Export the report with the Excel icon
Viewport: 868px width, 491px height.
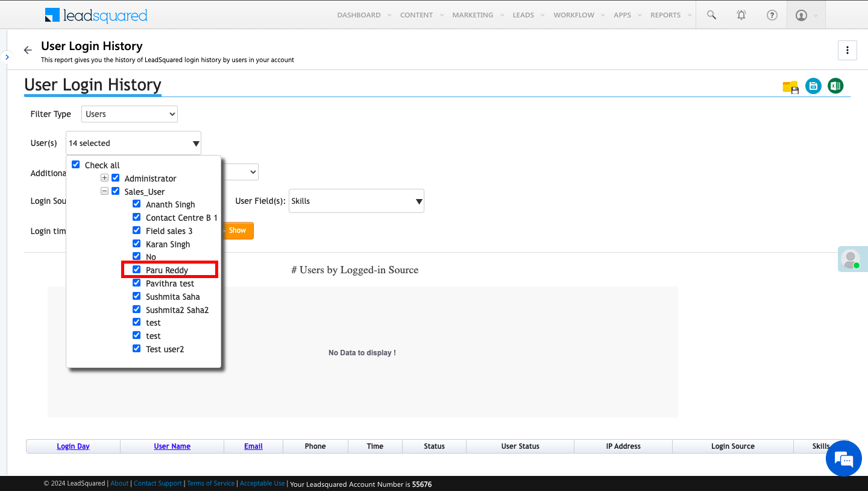point(835,86)
